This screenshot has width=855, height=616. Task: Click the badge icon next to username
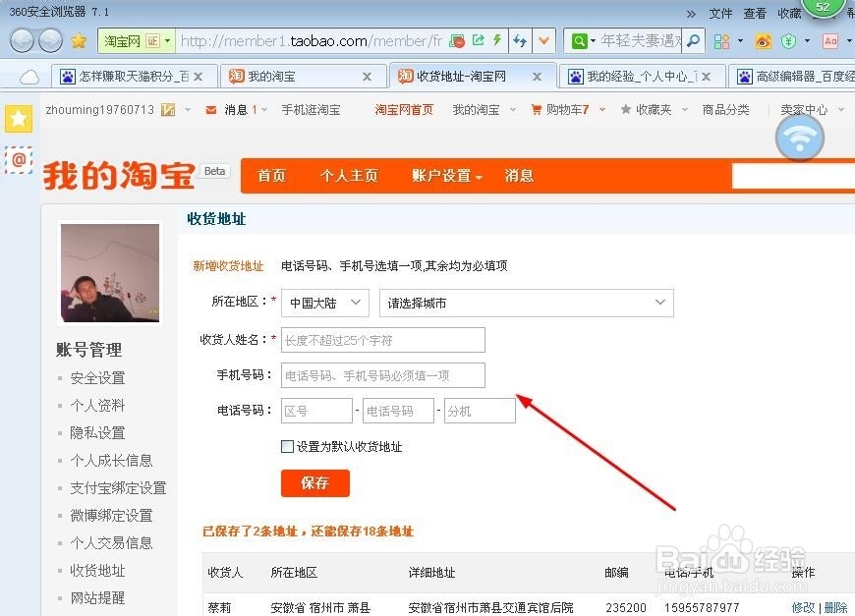(168, 110)
